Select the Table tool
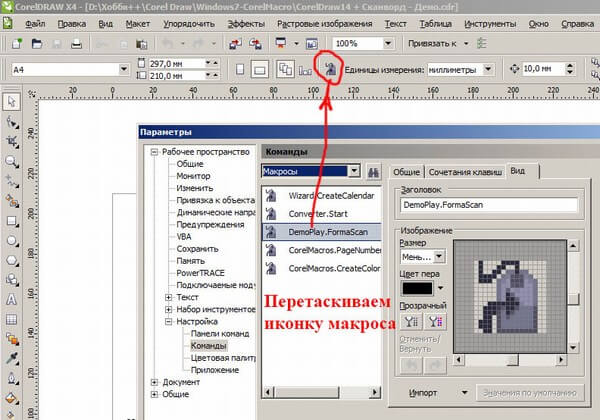The width and height of the screenshot is (600, 420). (11, 319)
